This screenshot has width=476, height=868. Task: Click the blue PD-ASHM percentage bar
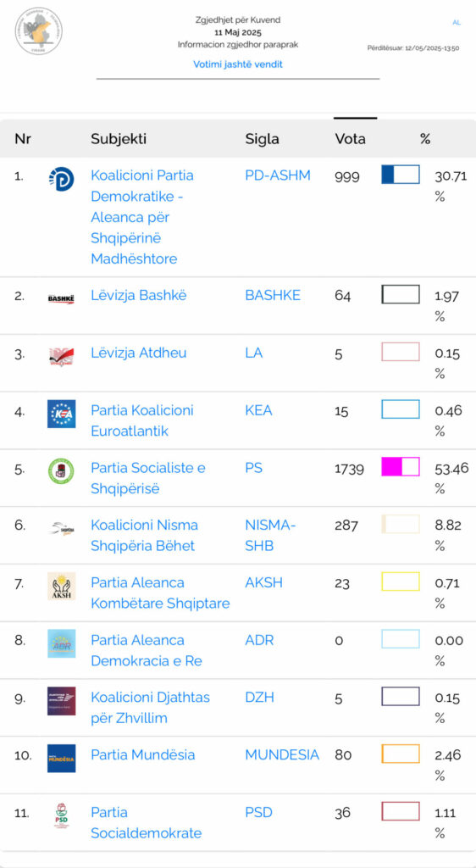tap(401, 175)
